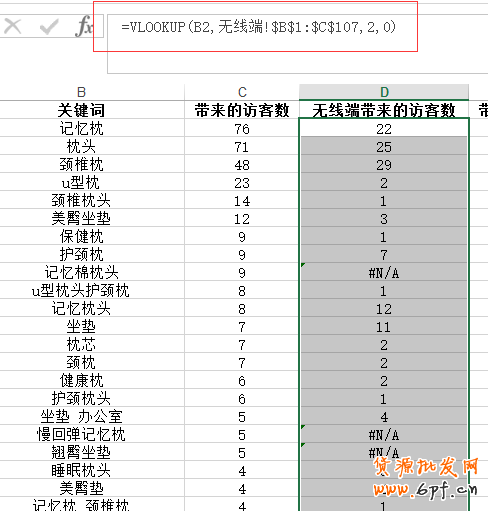Open the fx insert function icon

(x=84, y=26)
